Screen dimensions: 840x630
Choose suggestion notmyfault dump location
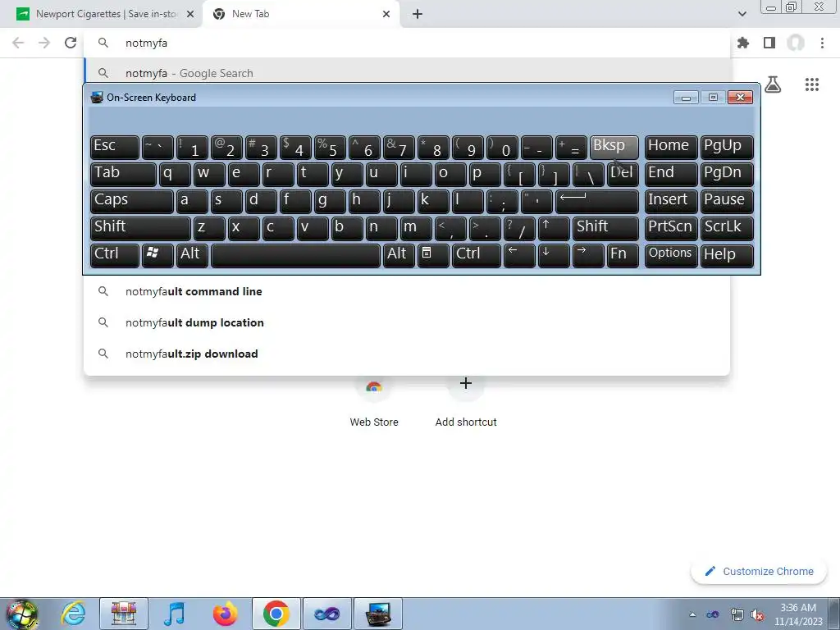coord(407,322)
